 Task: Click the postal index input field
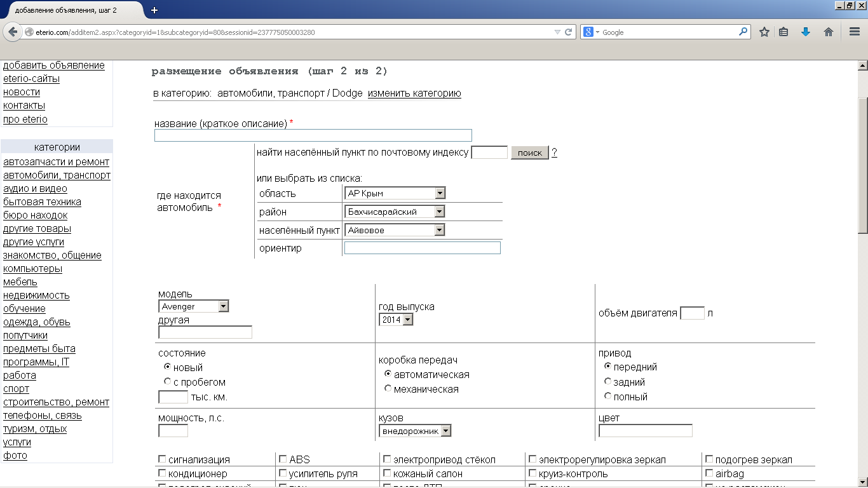click(x=489, y=152)
